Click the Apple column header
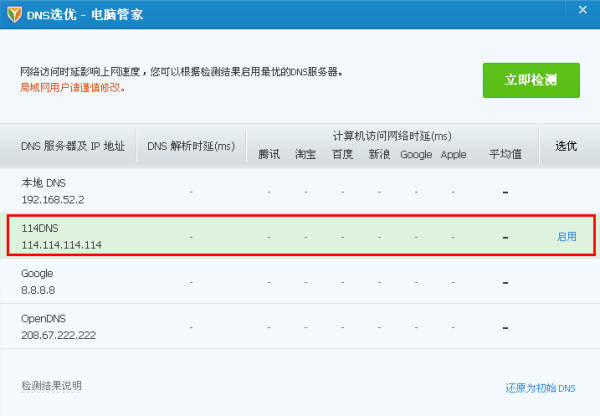 coord(453,155)
